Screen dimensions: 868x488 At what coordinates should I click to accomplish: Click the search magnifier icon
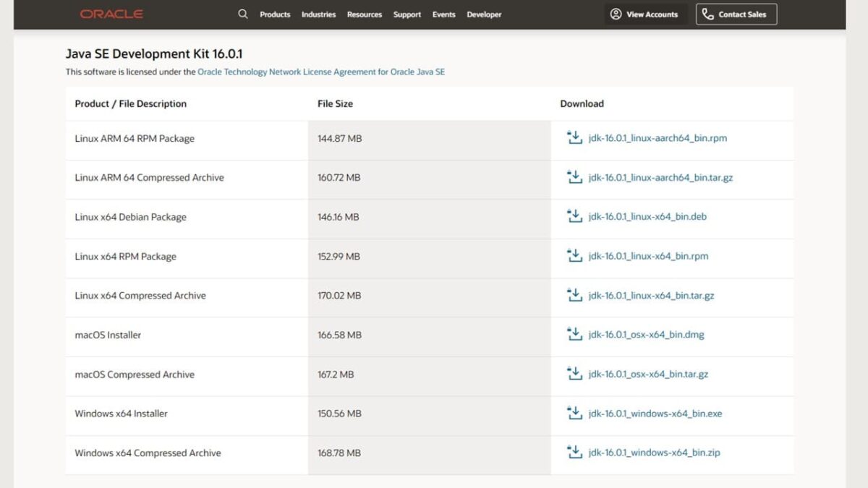[243, 14]
